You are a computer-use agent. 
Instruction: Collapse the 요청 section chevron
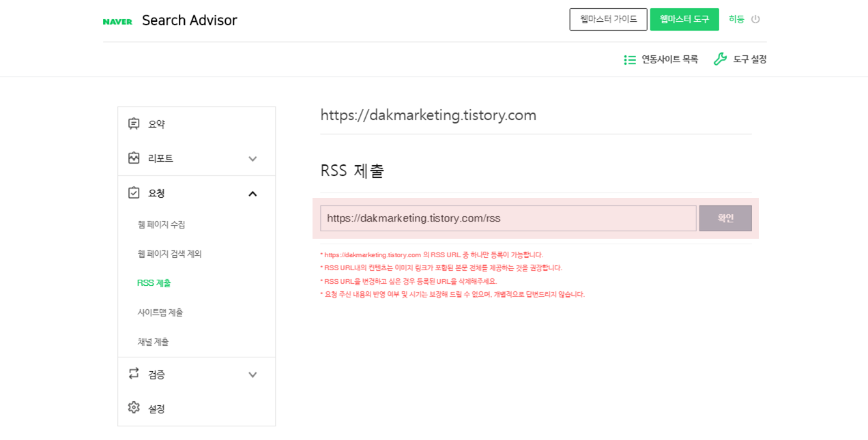coord(252,194)
